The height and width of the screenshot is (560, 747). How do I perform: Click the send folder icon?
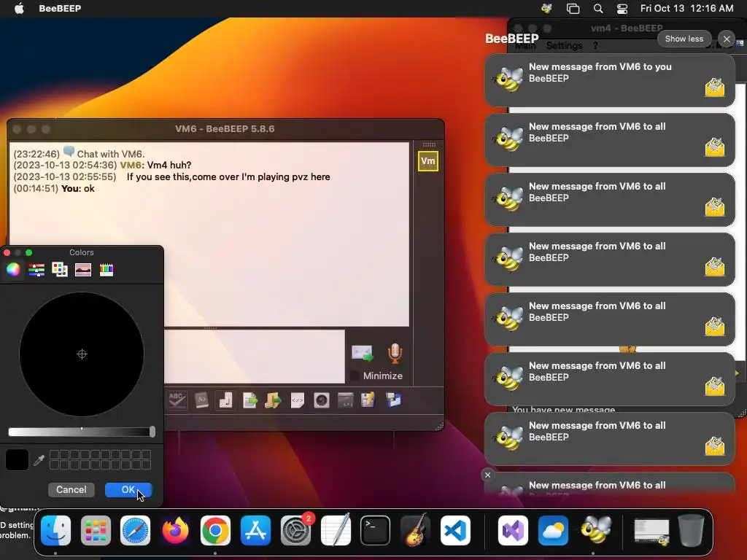click(274, 400)
